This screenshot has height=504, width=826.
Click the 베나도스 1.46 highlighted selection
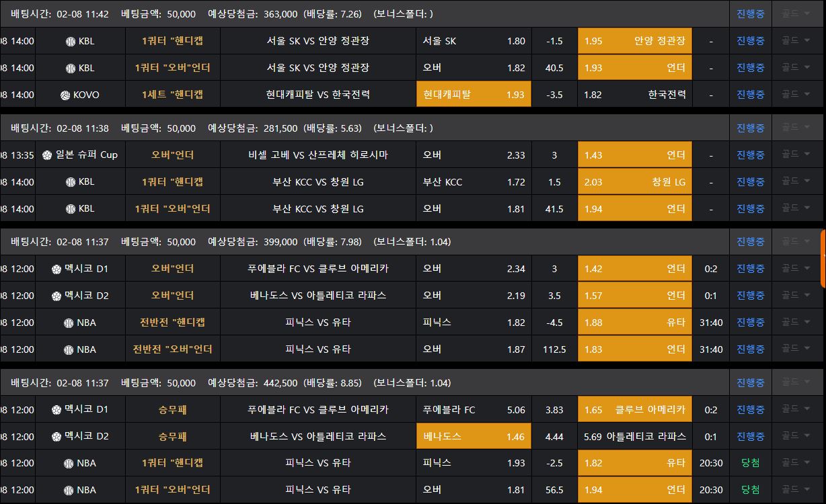(x=474, y=437)
